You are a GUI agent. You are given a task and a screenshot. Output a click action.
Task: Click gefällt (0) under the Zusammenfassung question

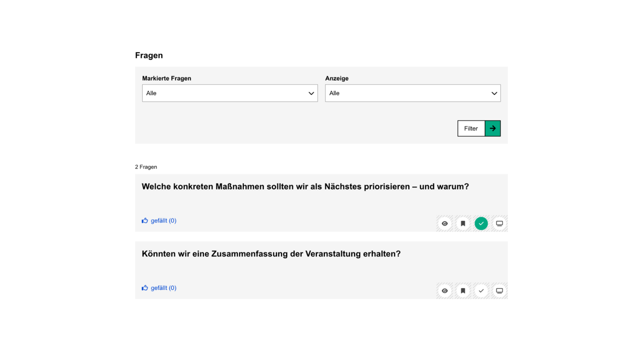pyautogui.click(x=164, y=288)
